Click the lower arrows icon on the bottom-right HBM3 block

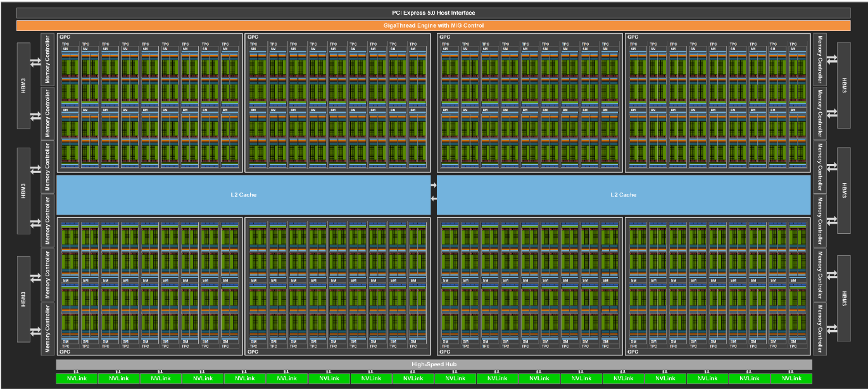(x=834, y=328)
